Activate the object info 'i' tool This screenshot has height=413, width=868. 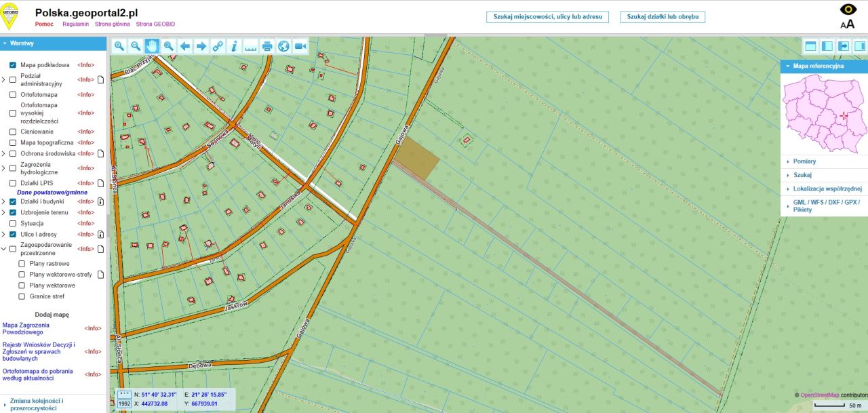[235, 46]
